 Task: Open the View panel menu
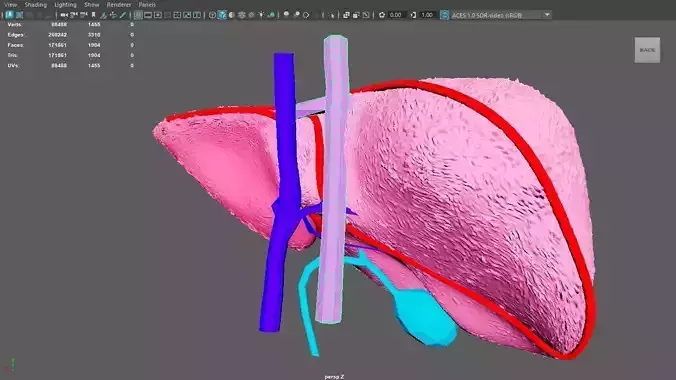coord(10,5)
